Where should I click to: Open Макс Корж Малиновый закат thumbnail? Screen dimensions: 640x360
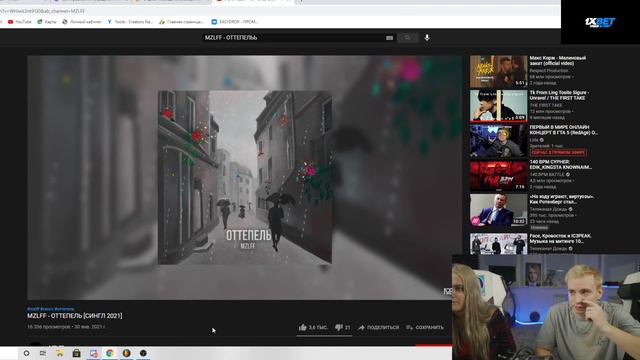pyautogui.click(x=498, y=71)
